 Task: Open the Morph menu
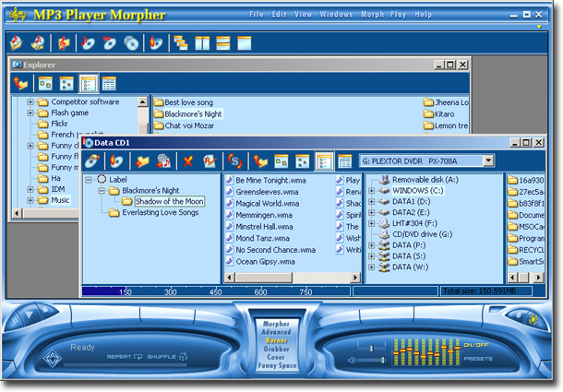(x=373, y=15)
